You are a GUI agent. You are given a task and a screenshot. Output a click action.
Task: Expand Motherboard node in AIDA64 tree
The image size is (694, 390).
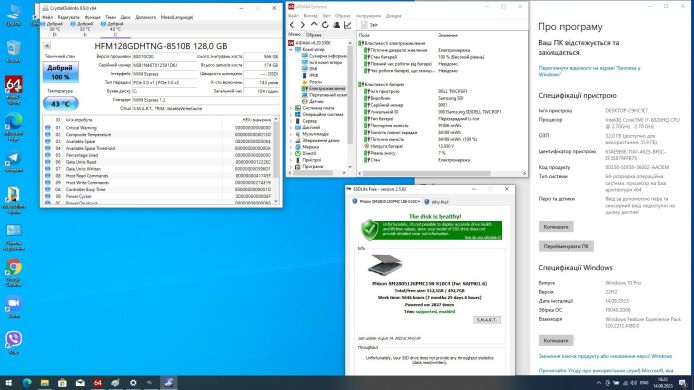coord(291,108)
